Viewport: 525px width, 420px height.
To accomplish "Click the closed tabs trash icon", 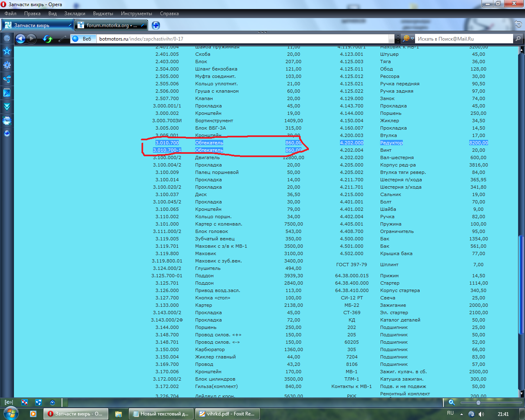I will pos(518,25).
